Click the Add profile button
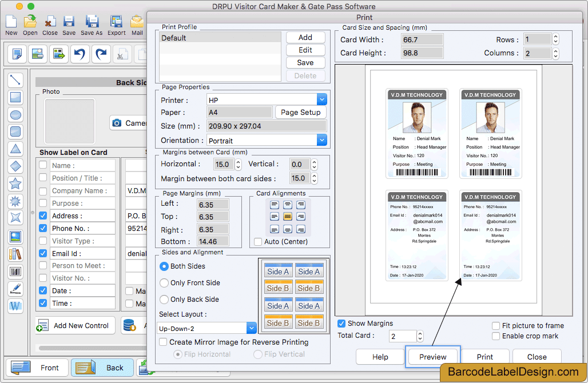The image size is (588, 383). coord(305,38)
